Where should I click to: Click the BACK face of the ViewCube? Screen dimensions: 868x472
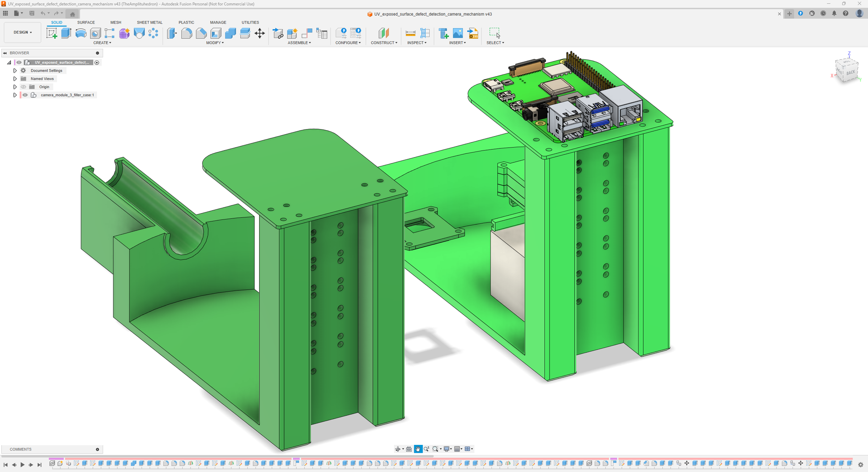(850, 73)
